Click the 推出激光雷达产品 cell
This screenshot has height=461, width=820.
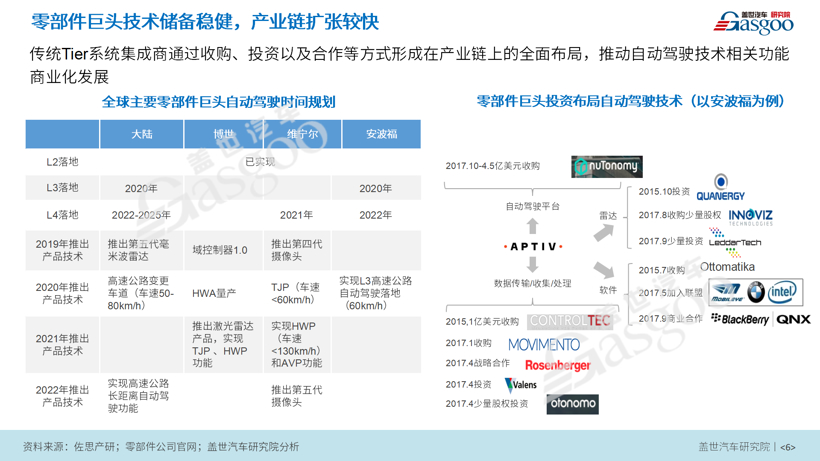pyautogui.click(x=223, y=344)
